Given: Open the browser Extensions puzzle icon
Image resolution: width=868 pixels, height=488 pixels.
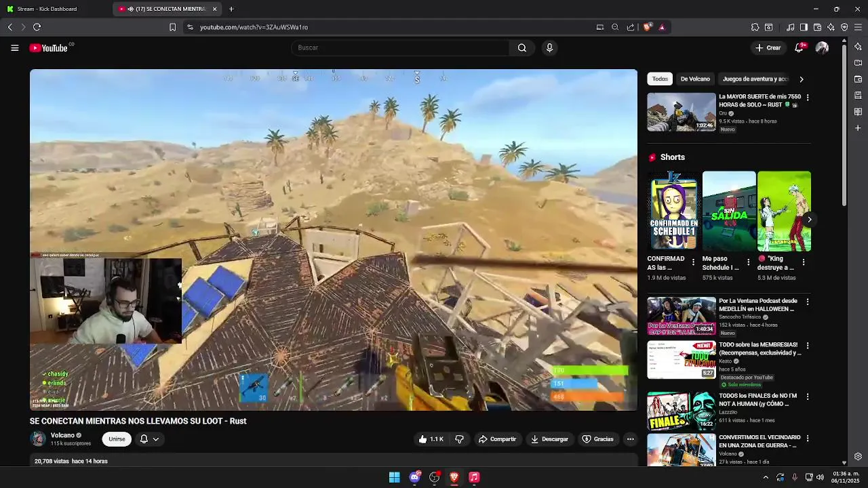Looking at the screenshot, I should tap(755, 27).
